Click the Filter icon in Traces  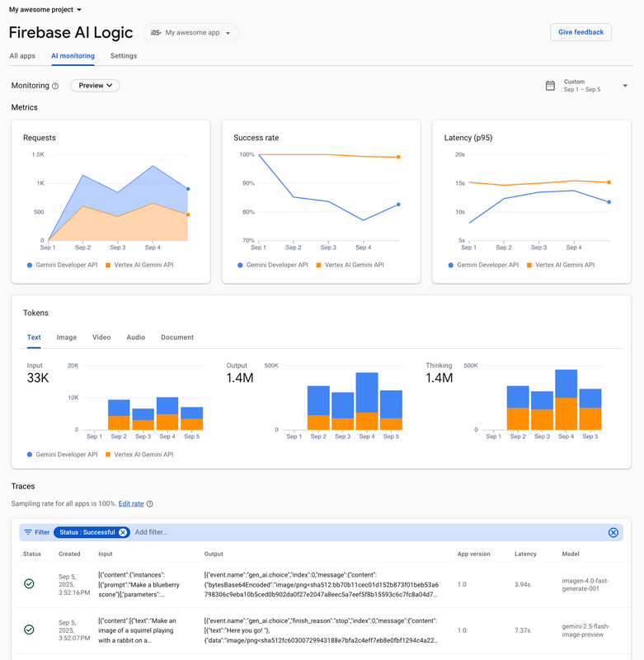pos(28,532)
